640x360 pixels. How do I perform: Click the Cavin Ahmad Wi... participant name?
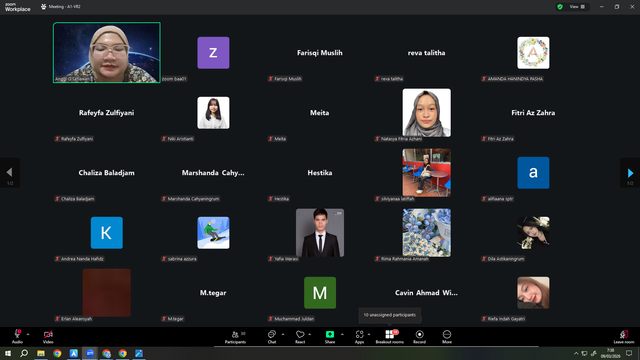tap(427, 293)
